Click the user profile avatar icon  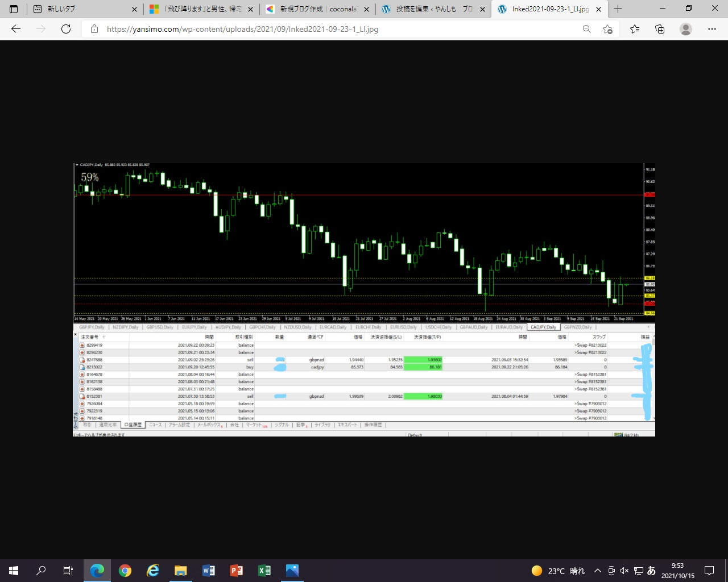click(686, 29)
